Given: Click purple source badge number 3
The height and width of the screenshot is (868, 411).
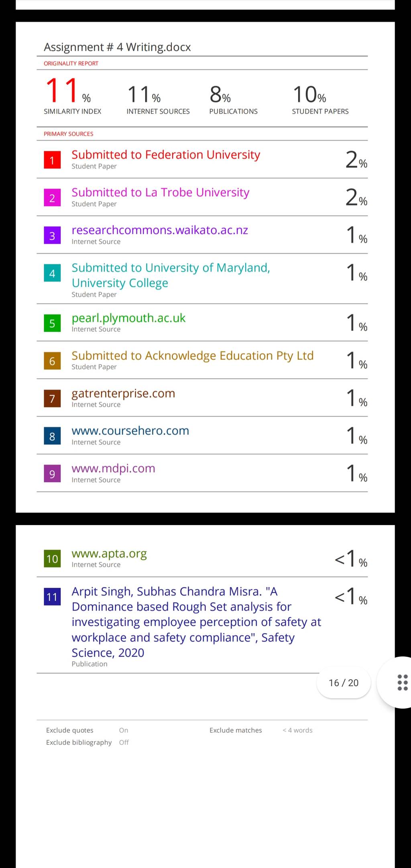Looking at the screenshot, I should [x=52, y=236].
